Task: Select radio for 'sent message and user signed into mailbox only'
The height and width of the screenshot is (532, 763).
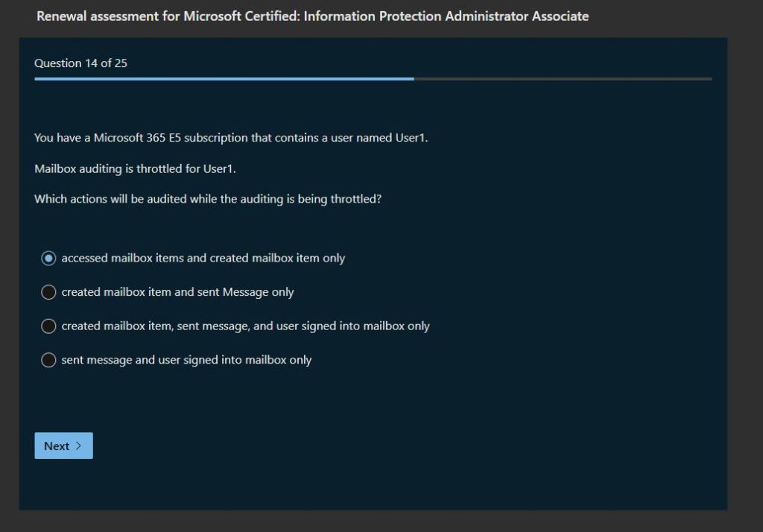Action: tap(48, 361)
